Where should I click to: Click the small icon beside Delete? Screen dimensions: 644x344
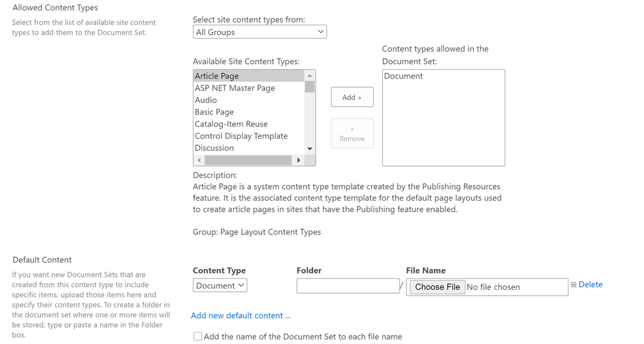573,285
